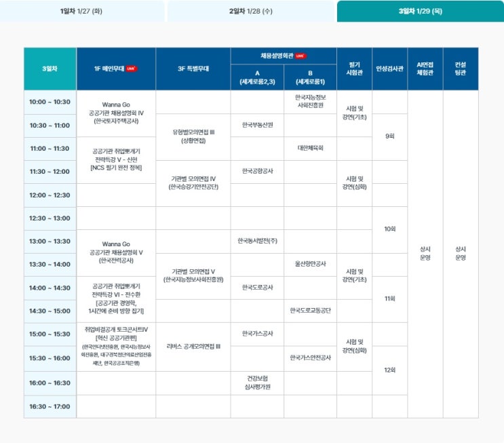
Task: Select 취업비결공개 토크콘서트IV session
Action: point(116,347)
